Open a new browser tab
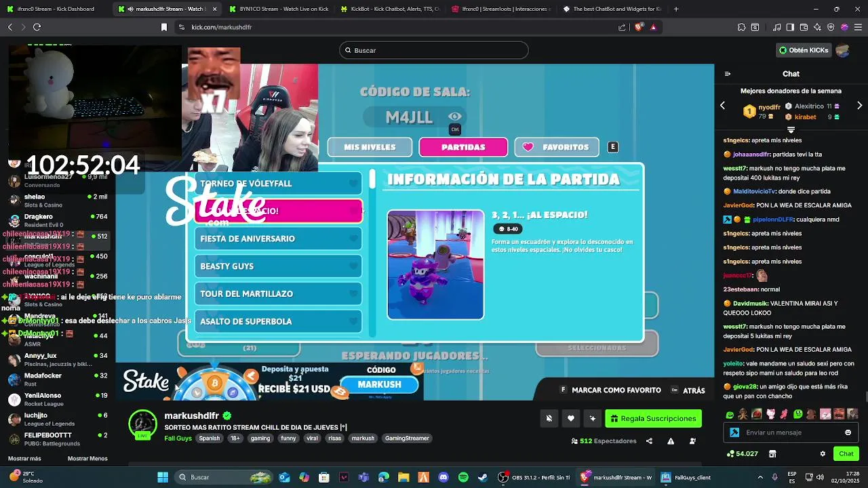Screen dimensions: 868x488 (x=676, y=9)
